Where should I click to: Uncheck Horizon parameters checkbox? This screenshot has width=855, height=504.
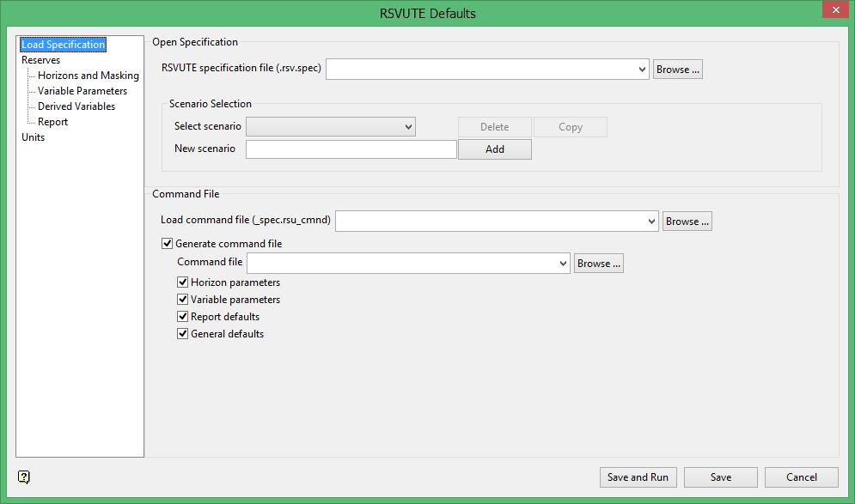tap(183, 282)
